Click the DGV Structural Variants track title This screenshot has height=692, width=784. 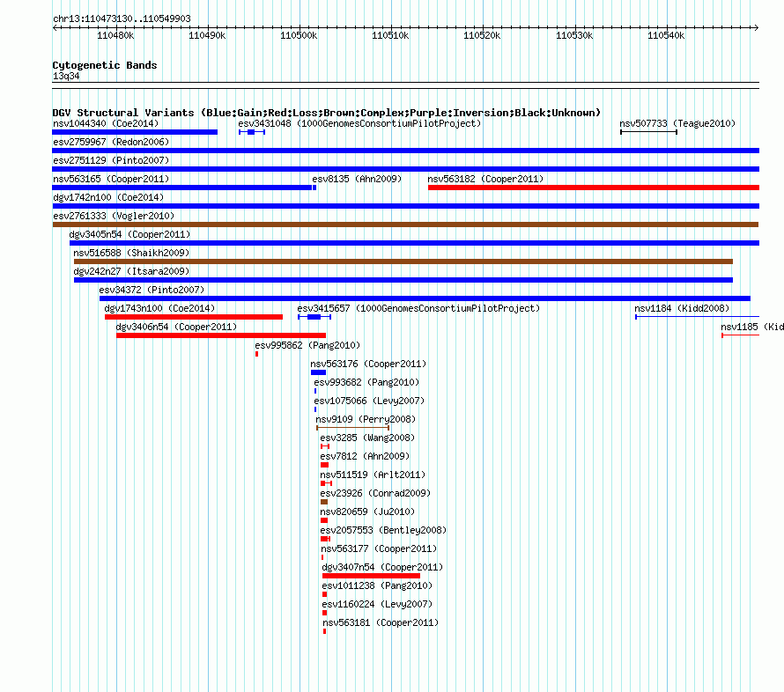(x=327, y=113)
